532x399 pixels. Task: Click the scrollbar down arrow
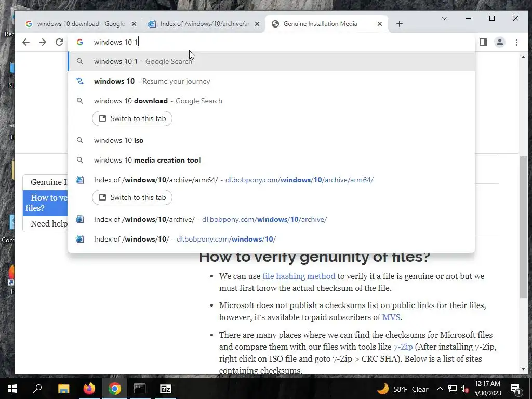523,369
